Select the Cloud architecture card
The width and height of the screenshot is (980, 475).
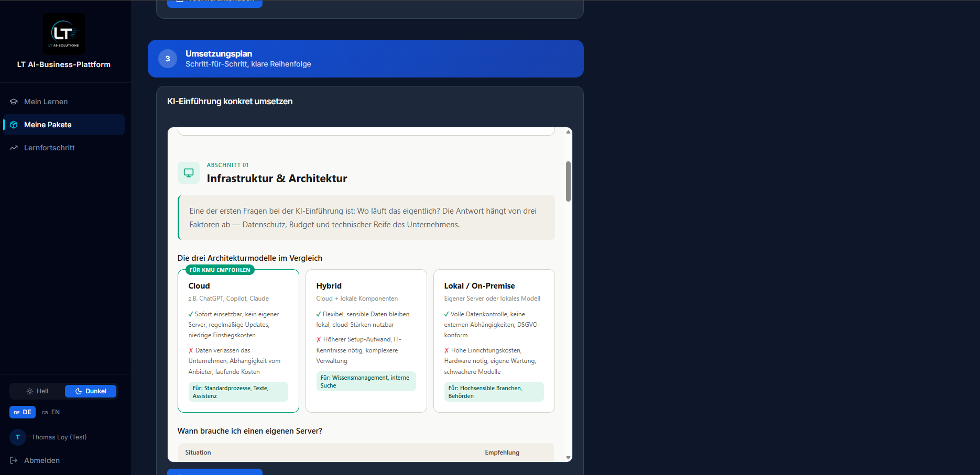point(238,341)
